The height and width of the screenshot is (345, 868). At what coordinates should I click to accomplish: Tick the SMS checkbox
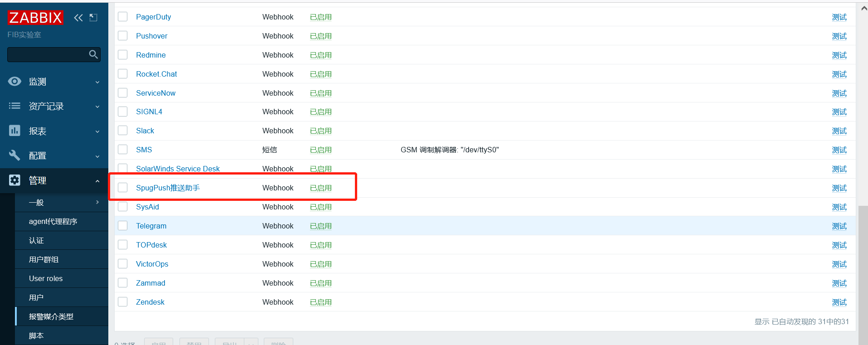click(123, 150)
